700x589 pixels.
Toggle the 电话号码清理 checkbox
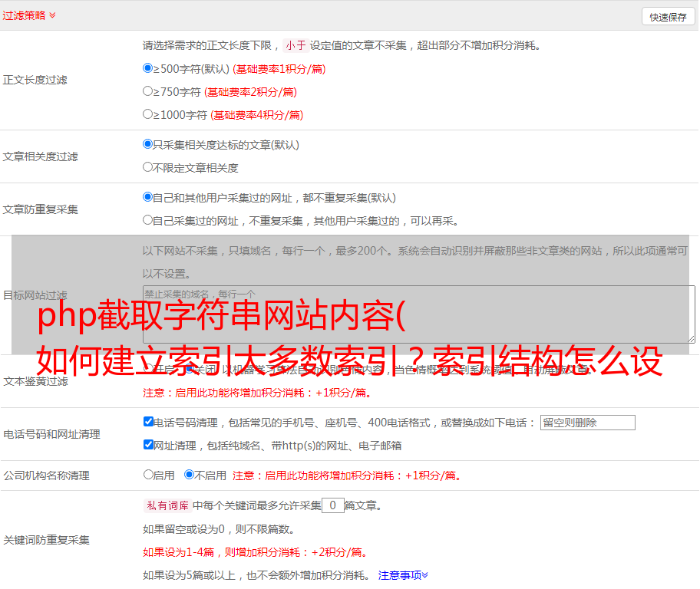(148, 422)
